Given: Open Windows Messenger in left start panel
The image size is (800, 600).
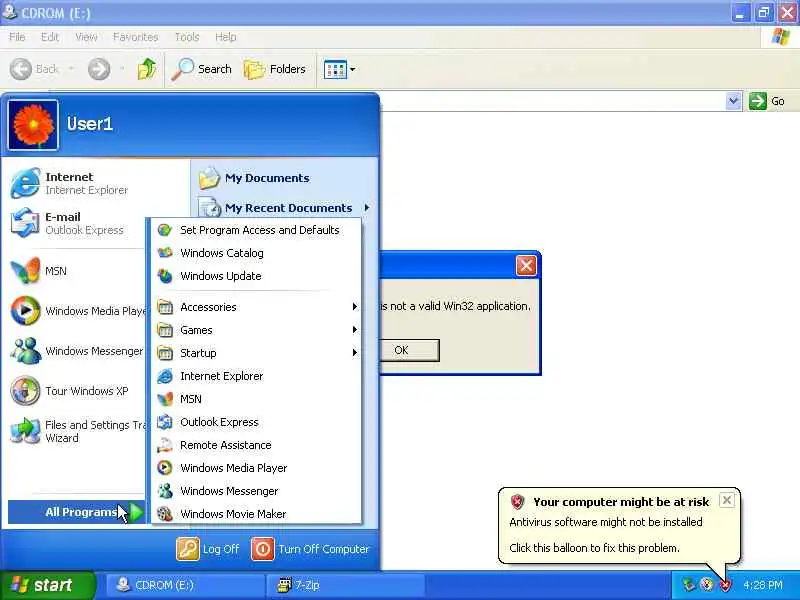Looking at the screenshot, I should (77, 351).
